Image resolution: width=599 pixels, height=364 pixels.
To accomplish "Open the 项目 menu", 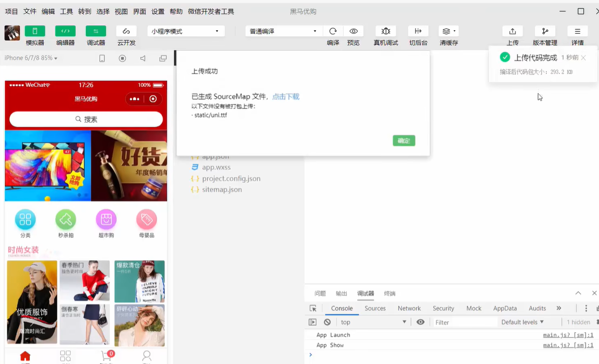I will [11, 11].
